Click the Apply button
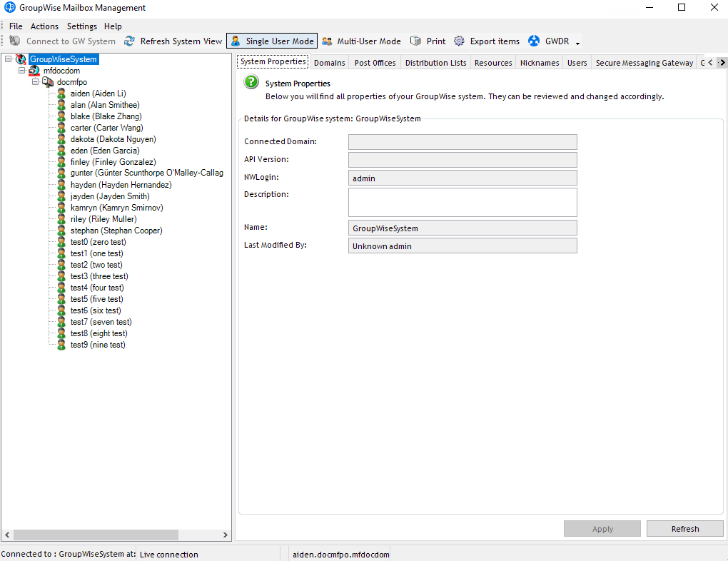Viewport: 728px width, 561px height. point(602,528)
